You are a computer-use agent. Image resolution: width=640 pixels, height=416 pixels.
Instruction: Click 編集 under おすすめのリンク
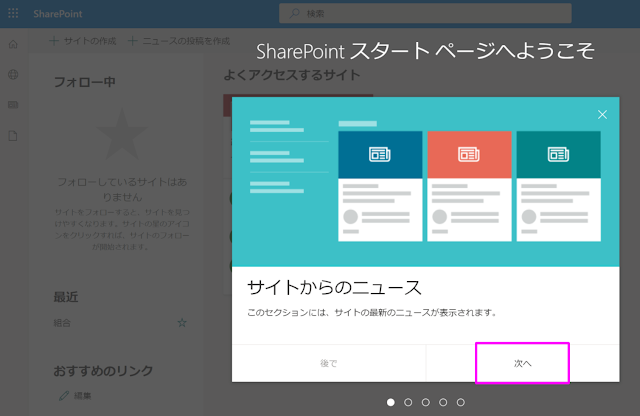[x=75, y=396]
